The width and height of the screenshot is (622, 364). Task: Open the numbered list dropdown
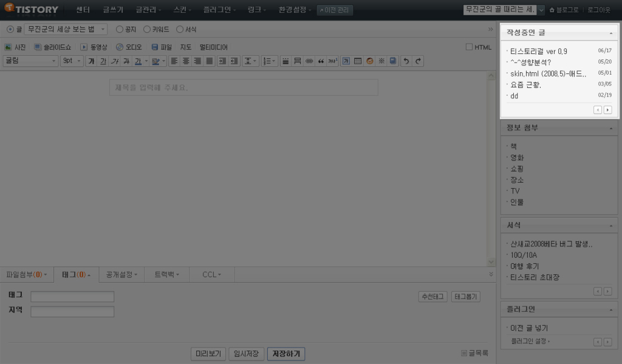click(x=269, y=61)
